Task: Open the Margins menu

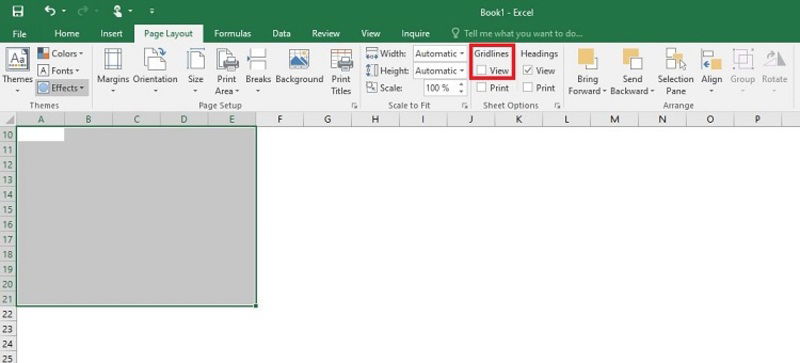Action: (x=113, y=71)
